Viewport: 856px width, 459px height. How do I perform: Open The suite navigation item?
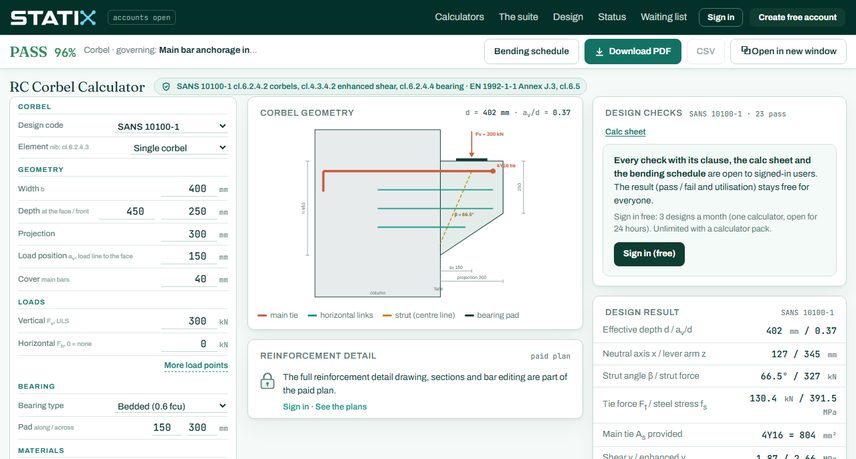(x=518, y=17)
